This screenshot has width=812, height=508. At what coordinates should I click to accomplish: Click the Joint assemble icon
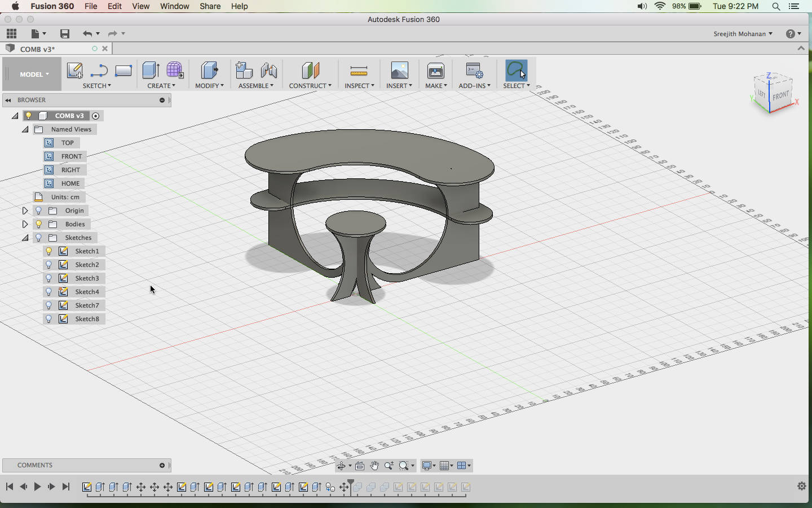[269, 71]
